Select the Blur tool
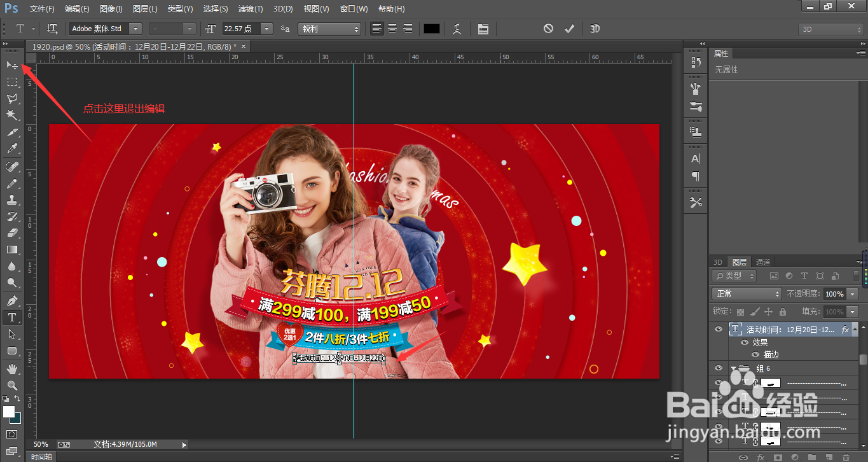 coord(12,266)
